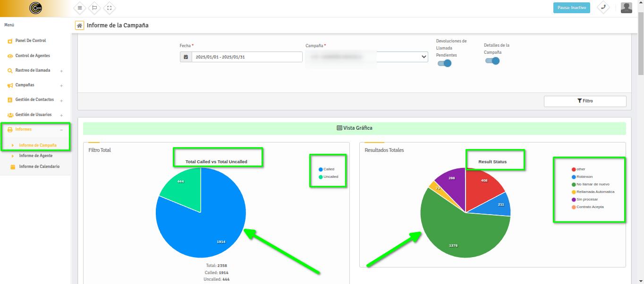Click the fullscreen expand icon
The height and width of the screenshot is (284, 644).
pyautogui.click(x=109, y=8)
